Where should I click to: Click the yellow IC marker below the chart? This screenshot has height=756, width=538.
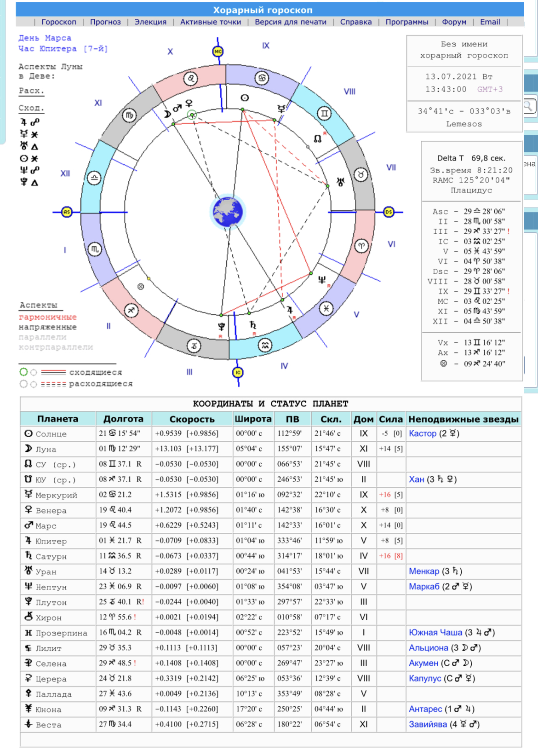[238, 372]
